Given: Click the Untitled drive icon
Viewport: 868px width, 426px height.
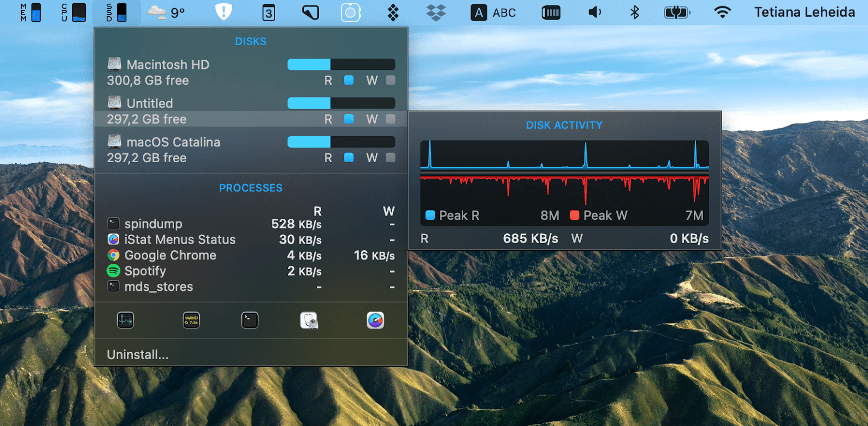Looking at the screenshot, I should coord(114,103).
